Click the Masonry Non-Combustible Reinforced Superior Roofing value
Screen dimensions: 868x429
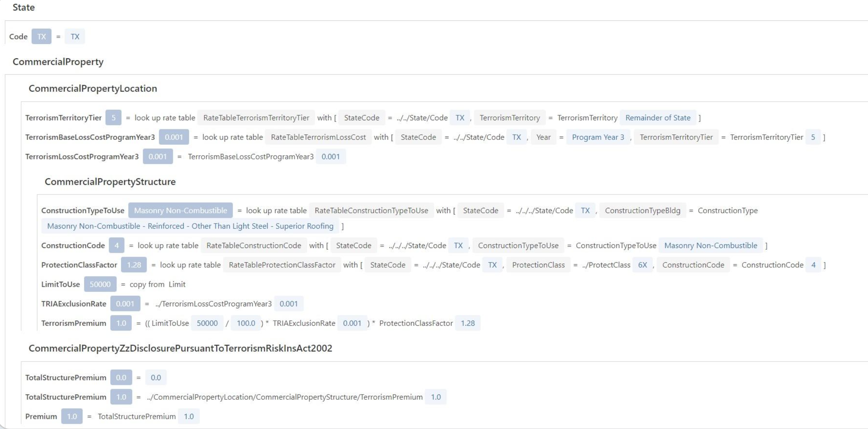(x=190, y=226)
